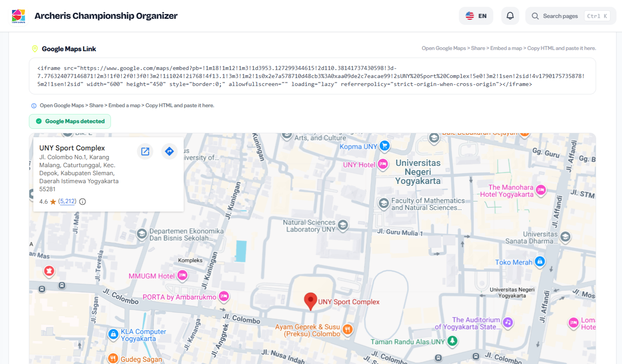Click the UNY Hotel bed marker
This screenshot has width=622, height=364.
pyautogui.click(x=383, y=164)
